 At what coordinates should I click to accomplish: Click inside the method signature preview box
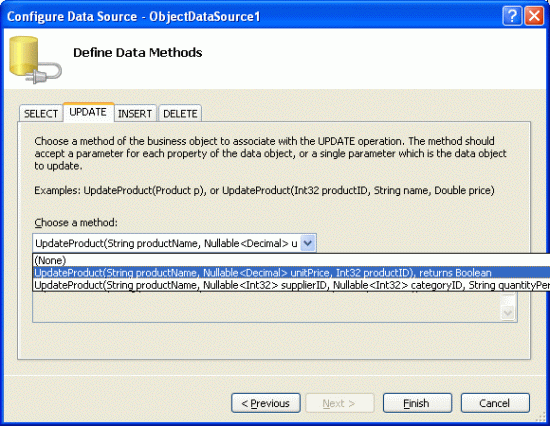tap(267, 307)
